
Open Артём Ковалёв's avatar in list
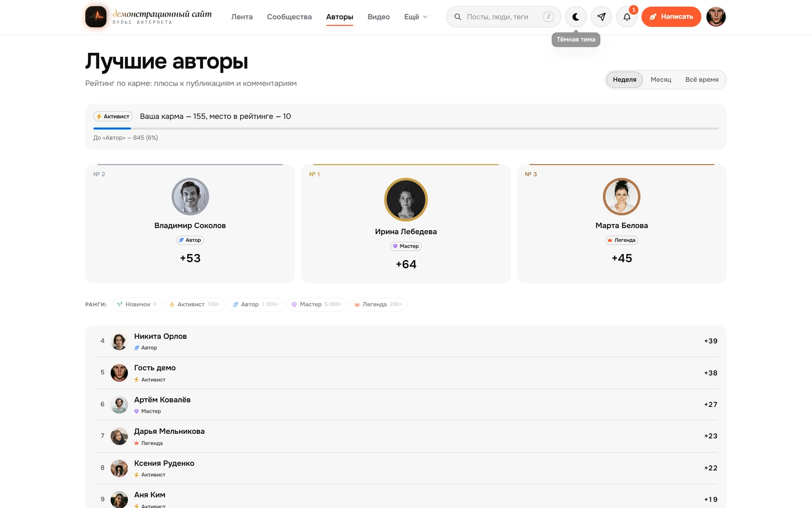119,405
